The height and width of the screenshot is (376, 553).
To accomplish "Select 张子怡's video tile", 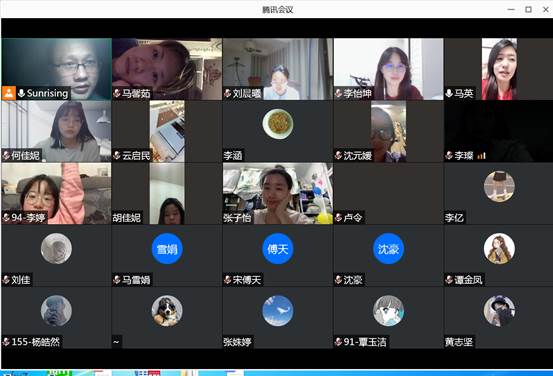I will coord(278,193).
